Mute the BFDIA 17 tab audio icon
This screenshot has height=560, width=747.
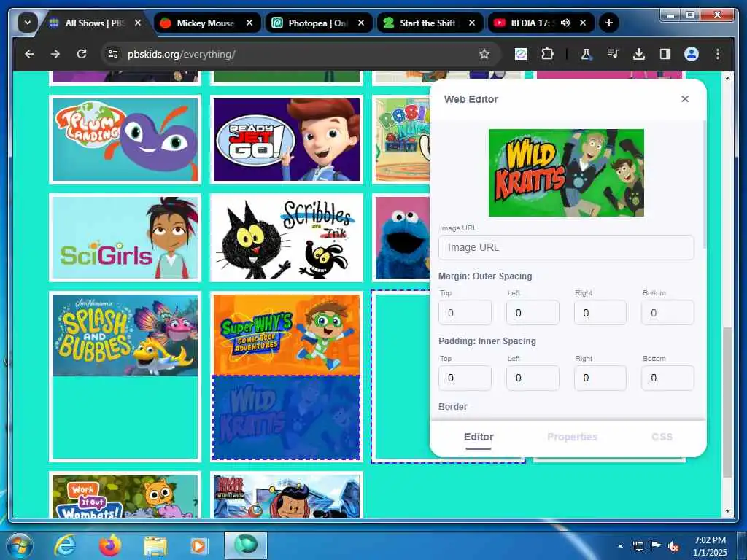click(x=565, y=23)
